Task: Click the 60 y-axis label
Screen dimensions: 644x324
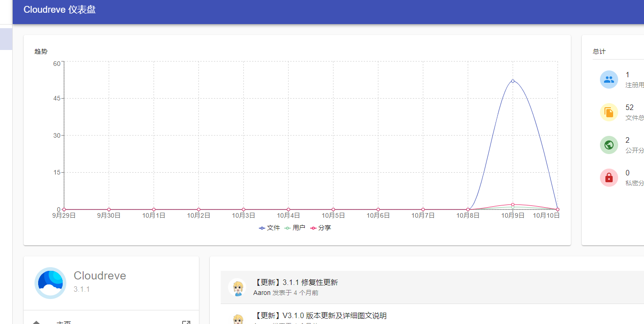Action: coord(57,63)
